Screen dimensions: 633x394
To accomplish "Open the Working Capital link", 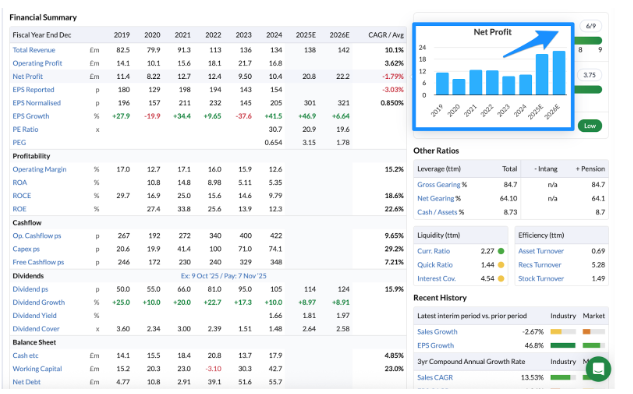I will click(x=37, y=369).
